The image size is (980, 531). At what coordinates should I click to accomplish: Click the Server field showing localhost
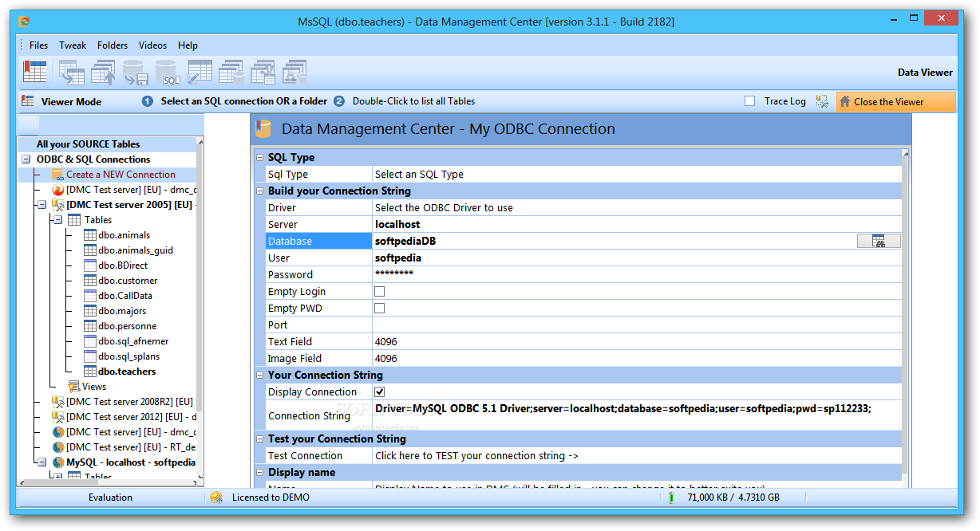pyautogui.click(x=637, y=225)
